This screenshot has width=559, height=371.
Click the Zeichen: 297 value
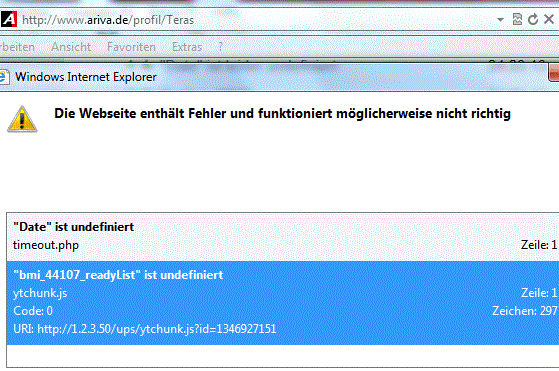pyautogui.click(x=524, y=311)
